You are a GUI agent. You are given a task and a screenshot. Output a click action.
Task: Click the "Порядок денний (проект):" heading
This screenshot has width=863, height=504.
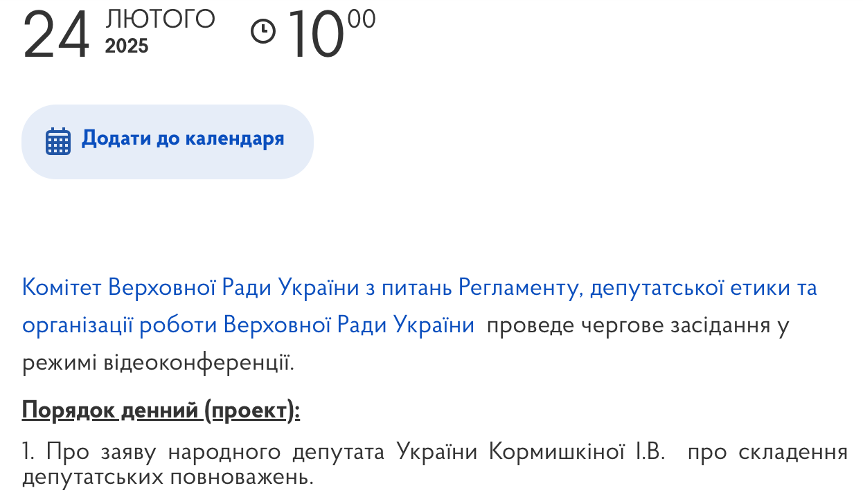161,411
